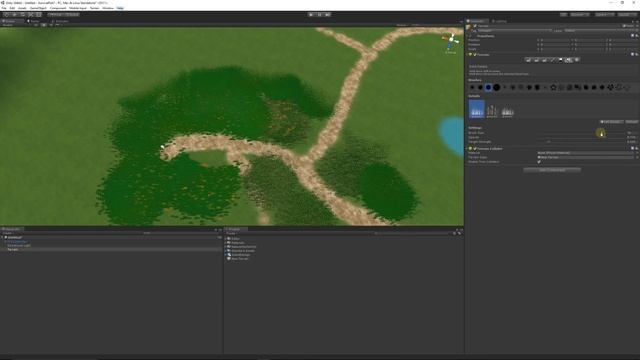The image size is (640, 360).
Task: Pick the first small soft brush
Action: click(472, 87)
